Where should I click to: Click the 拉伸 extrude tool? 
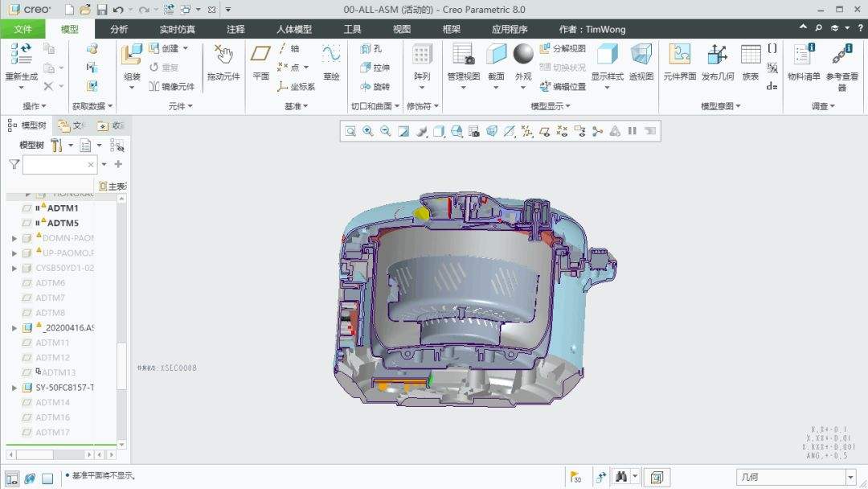[375, 68]
